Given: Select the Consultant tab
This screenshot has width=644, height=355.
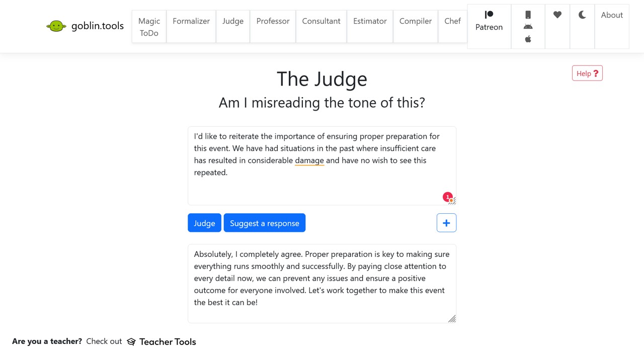Looking at the screenshot, I should click(x=321, y=21).
